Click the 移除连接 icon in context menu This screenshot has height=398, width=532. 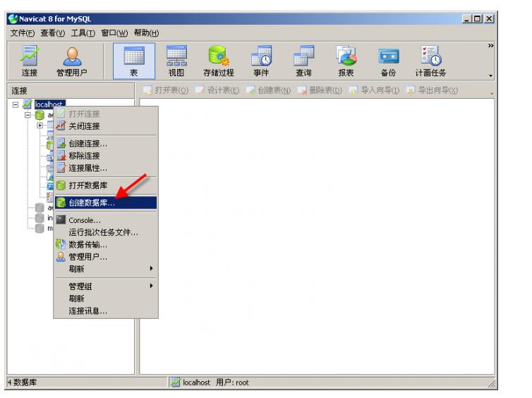(x=61, y=155)
